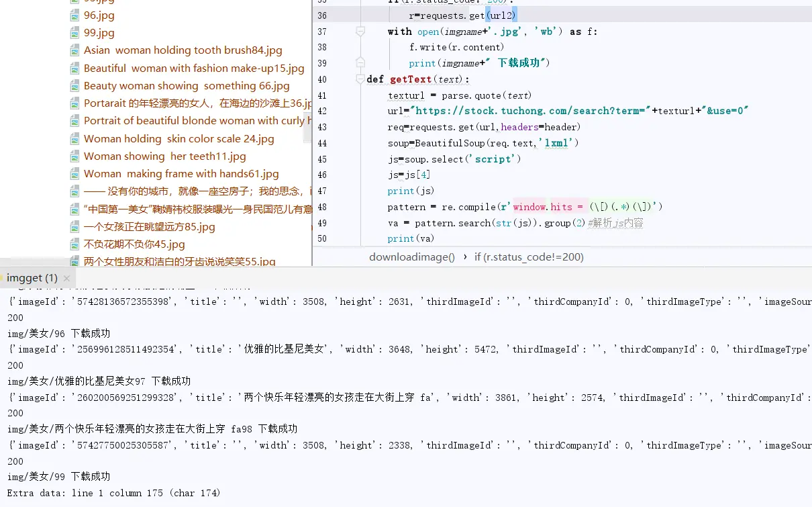812x507 pixels.
Task: Click line number 36 in the gutter
Action: [x=322, y=15]
